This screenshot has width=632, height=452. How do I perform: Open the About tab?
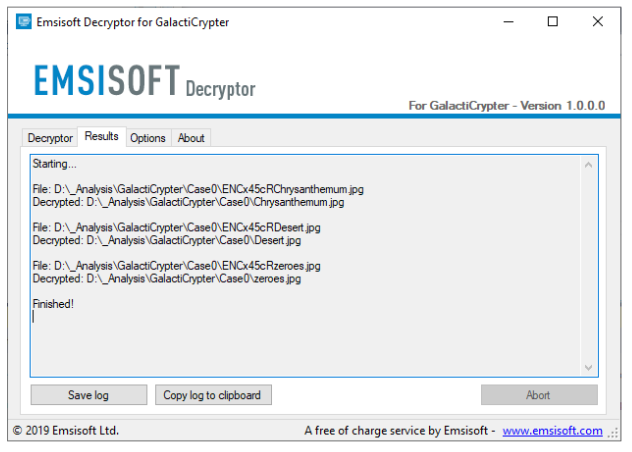click(191, 138)
